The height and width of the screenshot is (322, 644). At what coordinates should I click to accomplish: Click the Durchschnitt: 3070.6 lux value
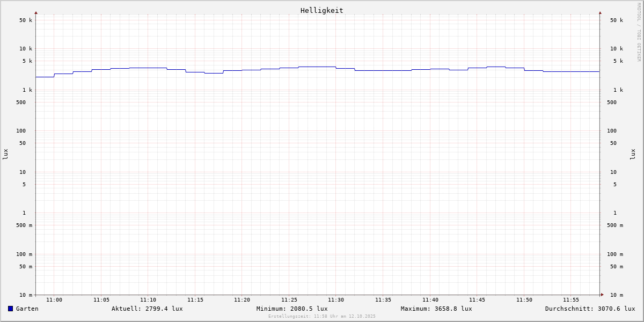click(590, 309)
